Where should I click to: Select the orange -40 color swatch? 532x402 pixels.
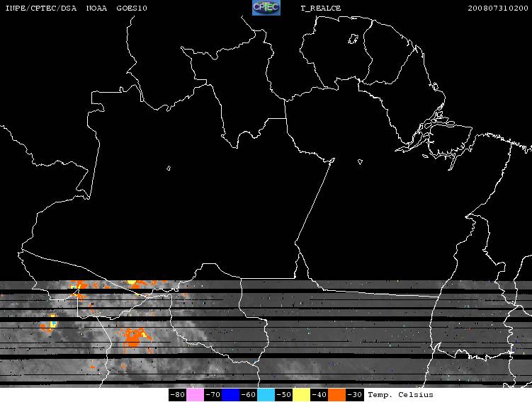(337, 395)
